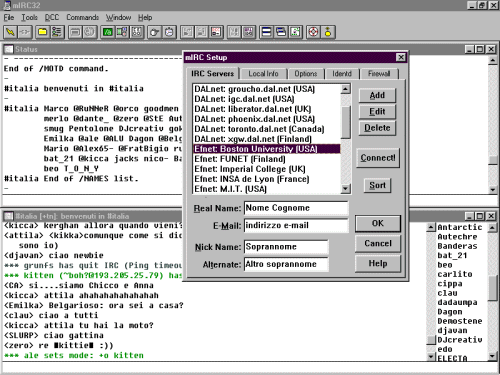Select server DALnet: liberator.dal.net (UK)
The width and height of the screenshot is (500, 375).
point(267,109)
